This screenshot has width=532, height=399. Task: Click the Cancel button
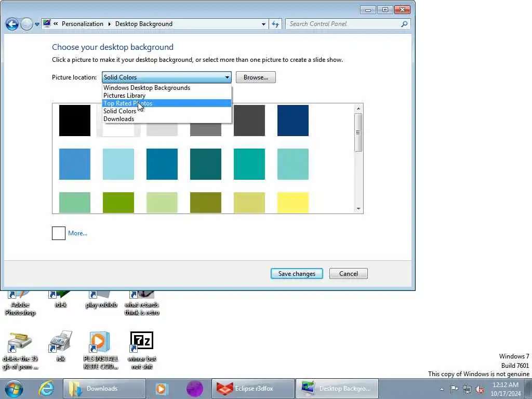[x=349, y=274]
